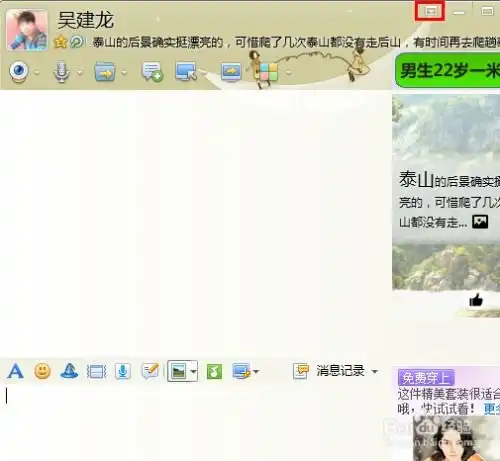
Task: Open the picture icon after 山都没有走
Action: pyautogui.click(x=480, y=222)
